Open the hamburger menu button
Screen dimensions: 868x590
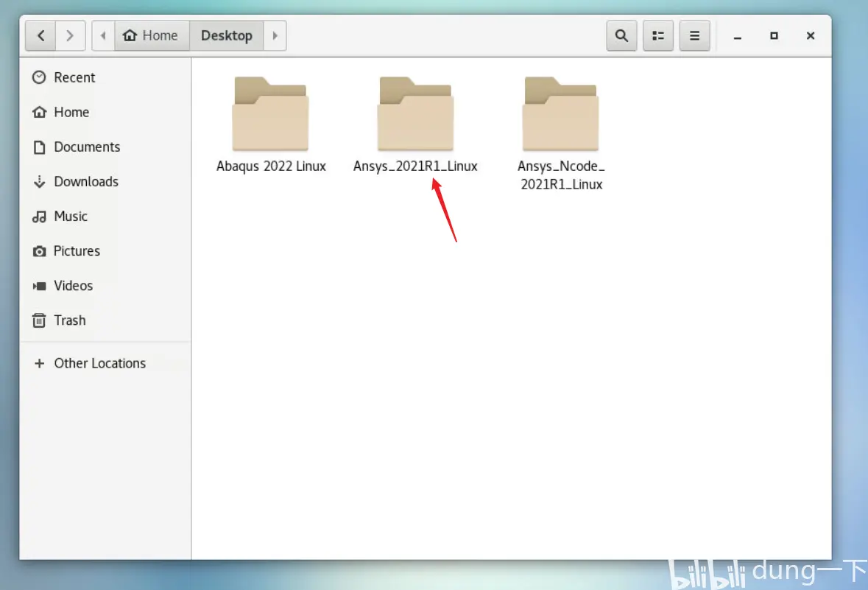point(695,35)
